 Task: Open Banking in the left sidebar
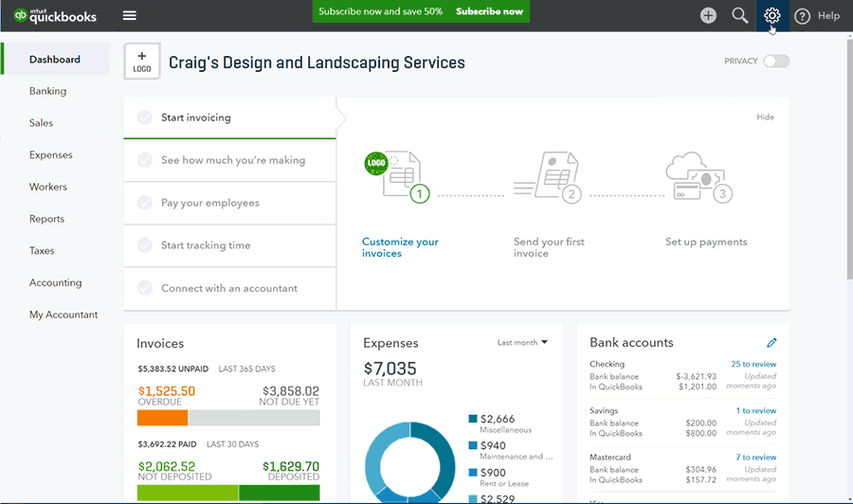(x=47, y=91)
